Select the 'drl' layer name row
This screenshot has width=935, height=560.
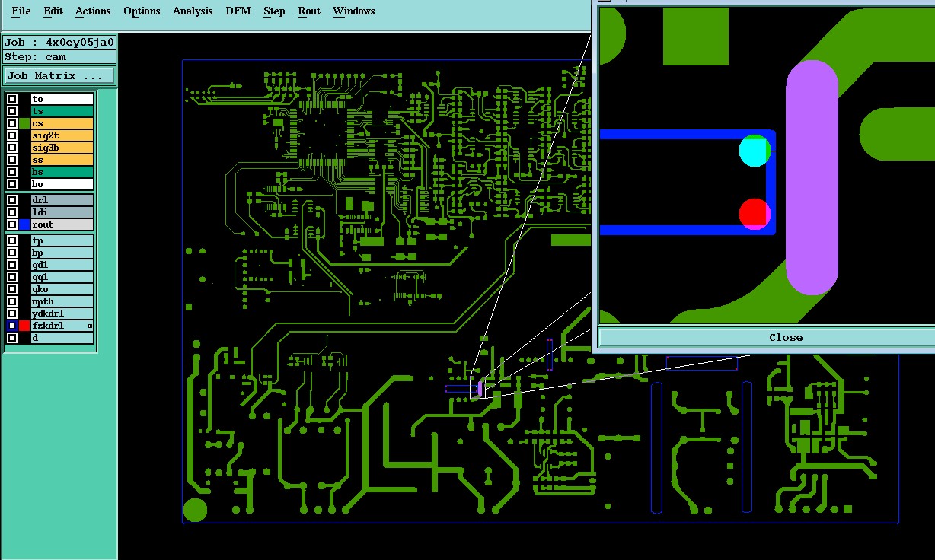click(x=62, y=200)
